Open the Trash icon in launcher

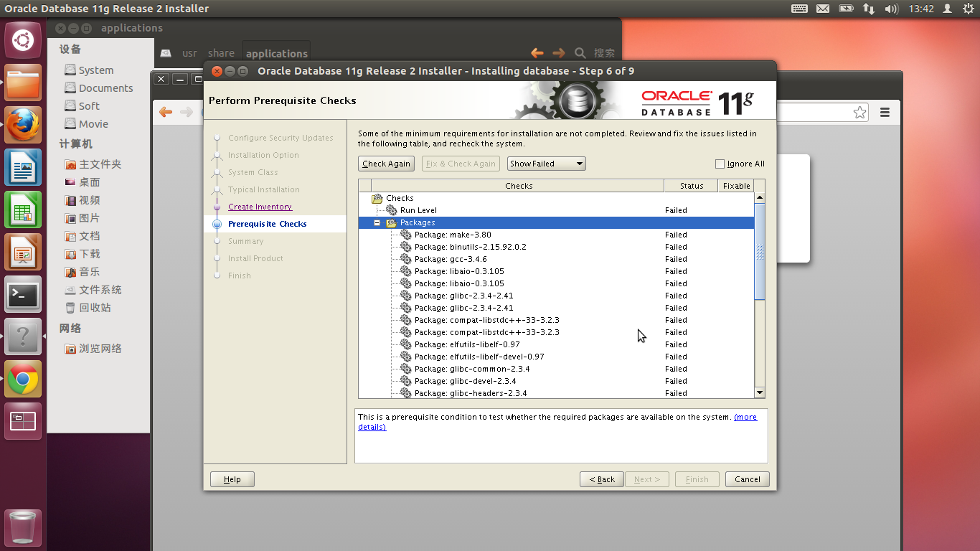tap(23, 528)
